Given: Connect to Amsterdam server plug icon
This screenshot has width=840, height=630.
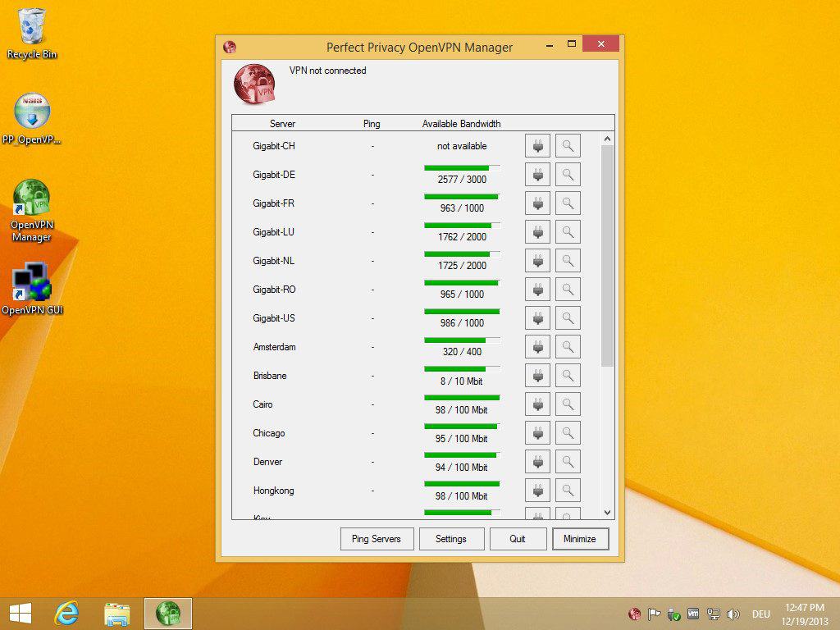Looking at the screenshot, I should click(x=537, y=347).
